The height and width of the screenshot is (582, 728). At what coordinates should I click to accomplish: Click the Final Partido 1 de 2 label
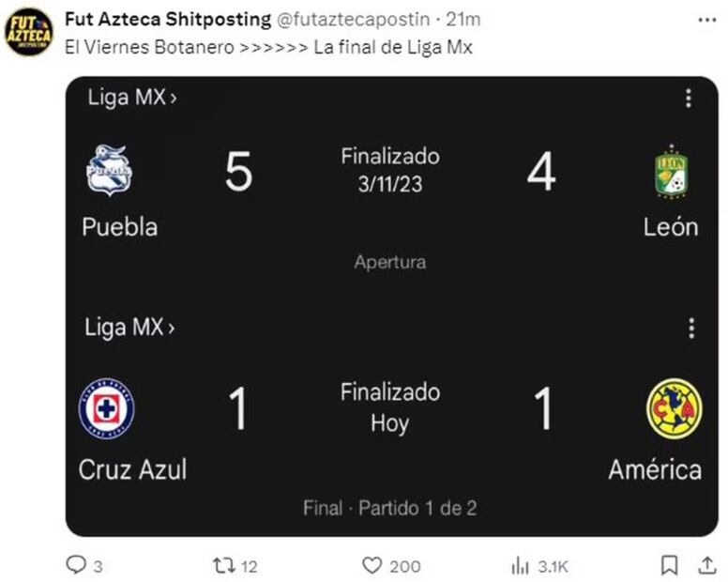pos(390,508)
